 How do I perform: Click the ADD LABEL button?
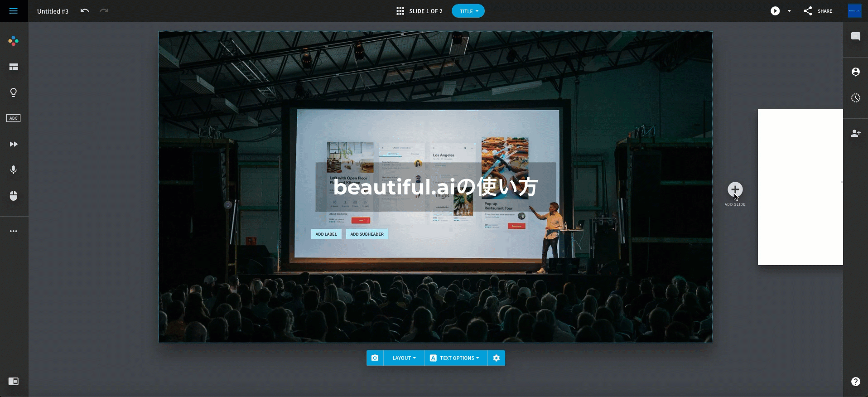tap(326, 234)
